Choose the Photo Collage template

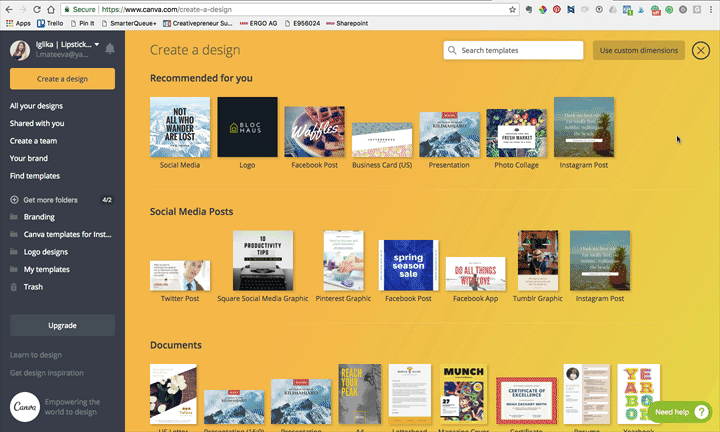click(517, 133)
